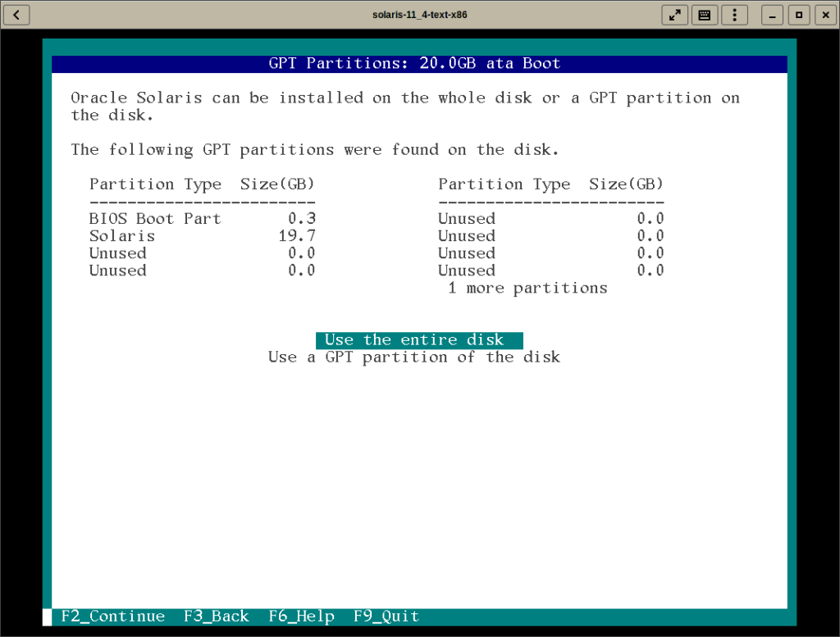840x637 pixels.
Task: Toggle fullscreen with the expand arrows icon
Action: 674,15
